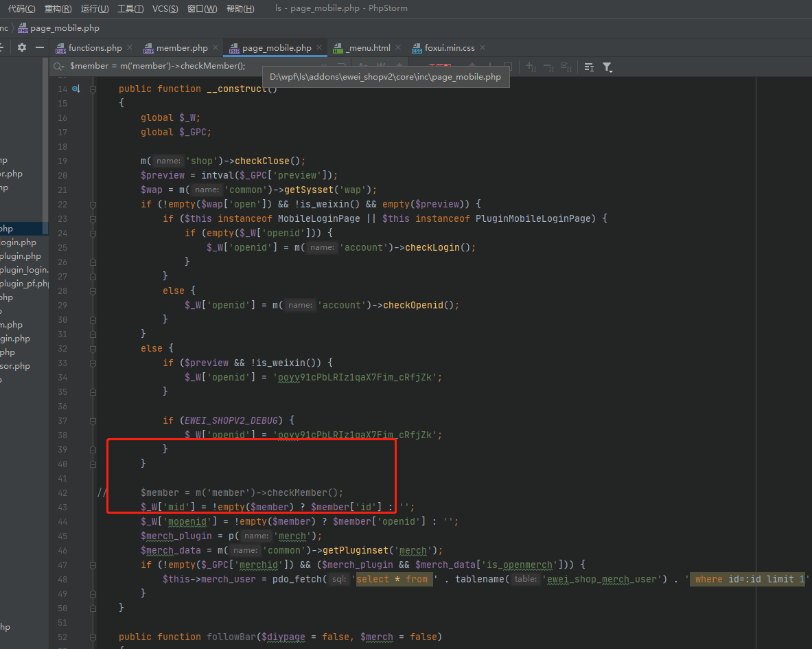Close the _menu.html tab
The image size is (812, 649).
pos(397,47)
